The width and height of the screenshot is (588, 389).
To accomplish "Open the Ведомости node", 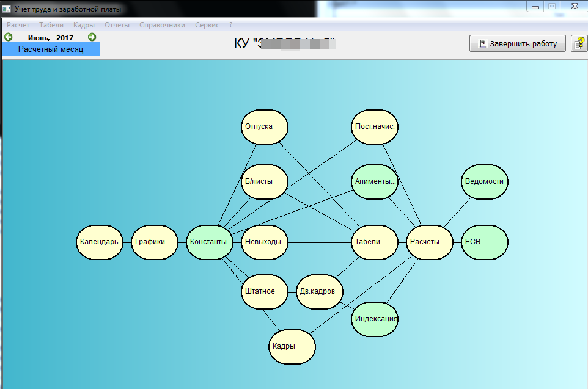I will click(484, 181).
